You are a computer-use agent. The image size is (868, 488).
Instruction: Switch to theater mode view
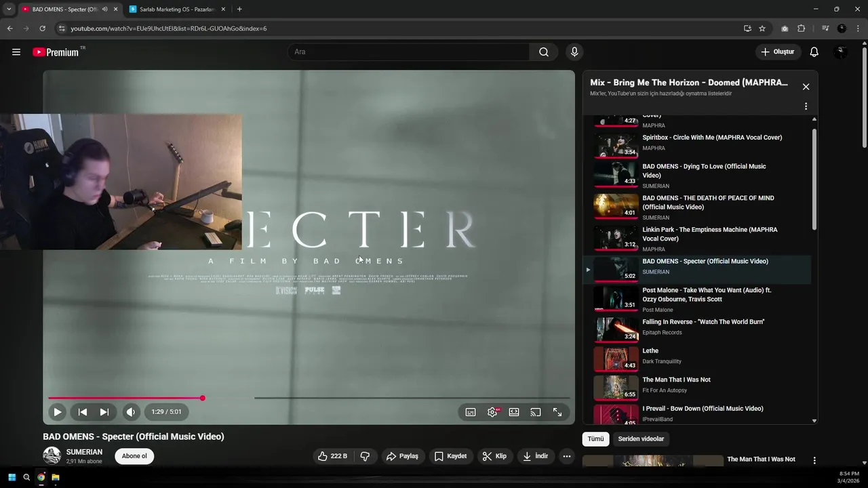514,412
